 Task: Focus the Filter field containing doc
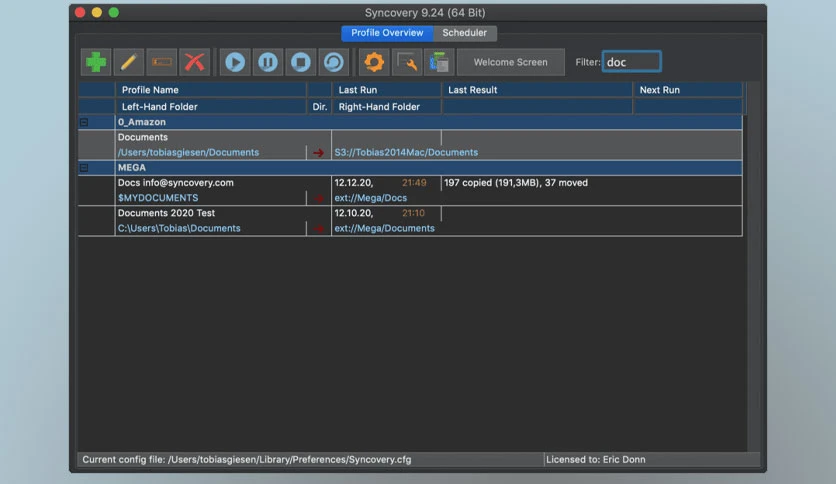631,62
